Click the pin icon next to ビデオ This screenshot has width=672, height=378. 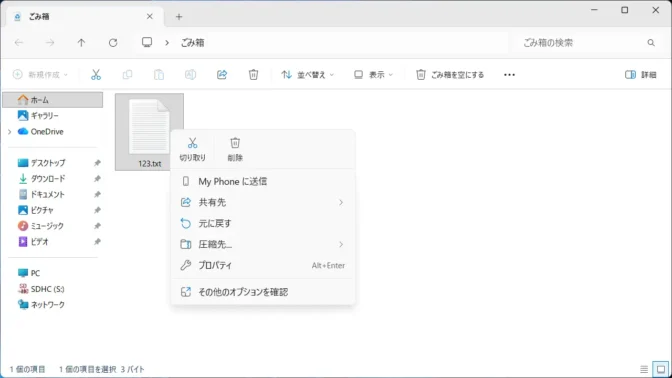coord(97,242)
